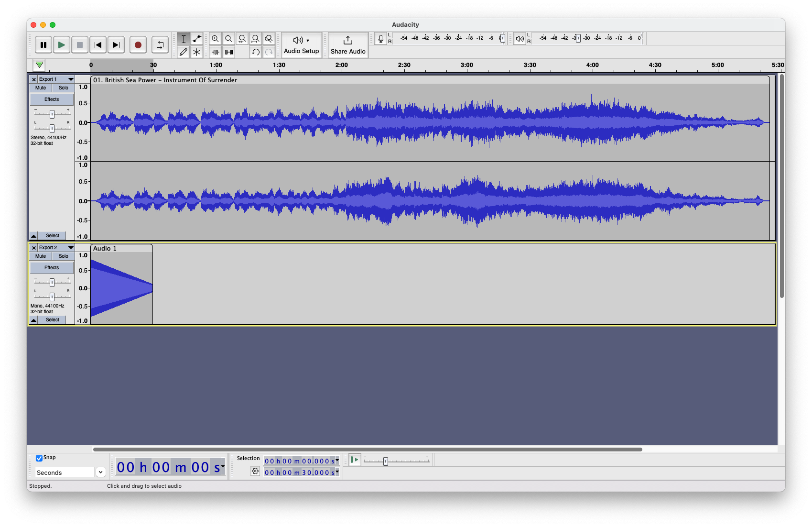This screenshot has width=812, height=527.
Task: Solo the Audio 1 track
Action: (x=63, y=256)
